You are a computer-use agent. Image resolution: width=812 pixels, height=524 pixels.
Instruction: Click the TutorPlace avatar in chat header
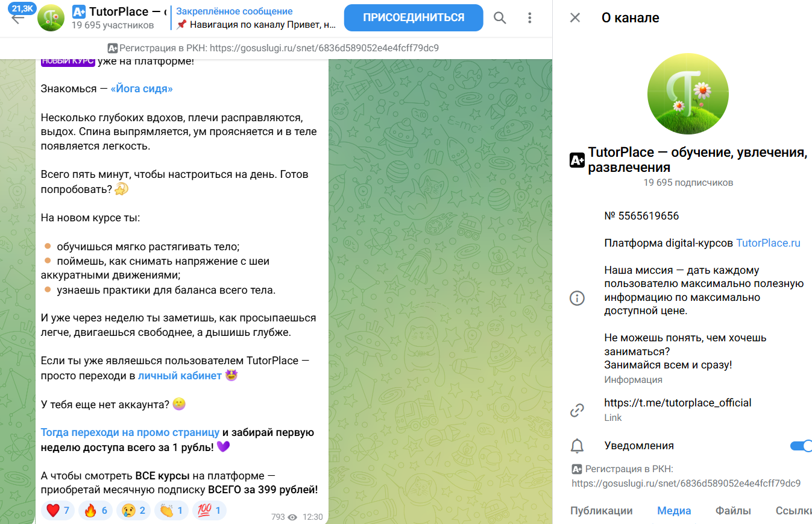pos(51,17)
